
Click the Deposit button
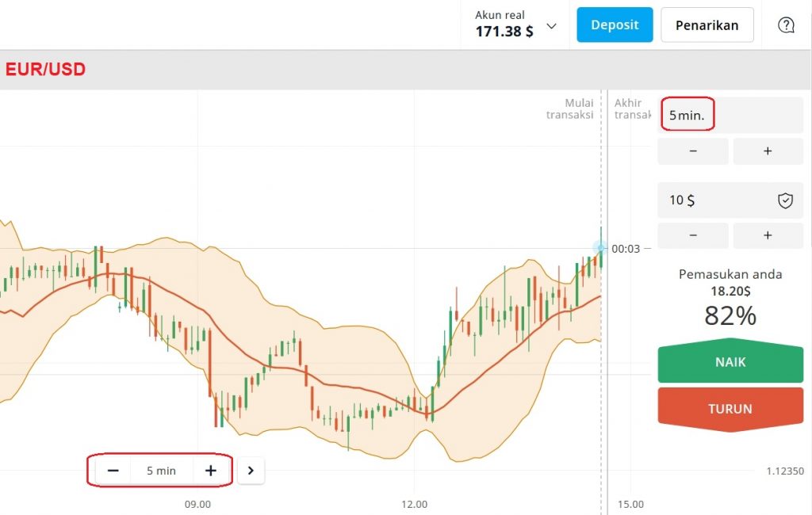click(x=614, y=25)
